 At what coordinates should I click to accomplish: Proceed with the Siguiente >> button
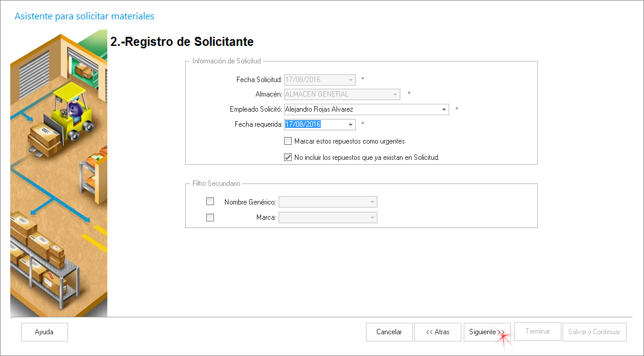pyautogui.click(x=487, y=332)
